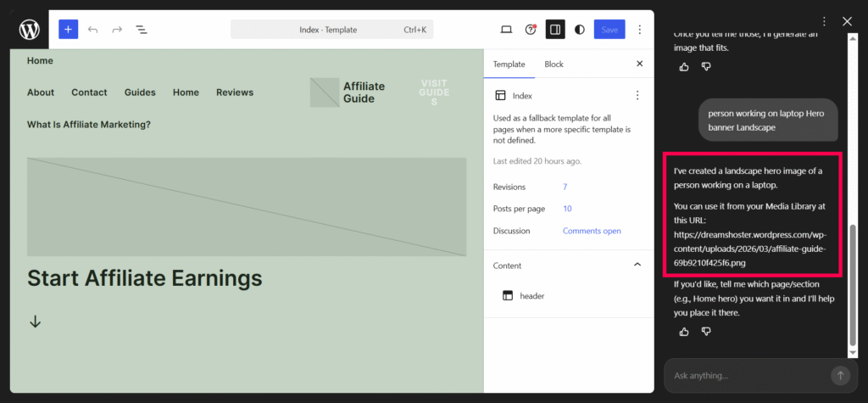This screenshot has height=403, width=868.
Task: Switch to the Block tab
Action: tap(554, 64)
